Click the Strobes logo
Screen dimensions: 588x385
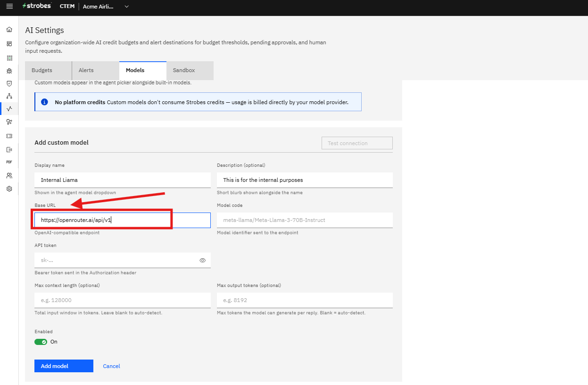tap(37, 6)
